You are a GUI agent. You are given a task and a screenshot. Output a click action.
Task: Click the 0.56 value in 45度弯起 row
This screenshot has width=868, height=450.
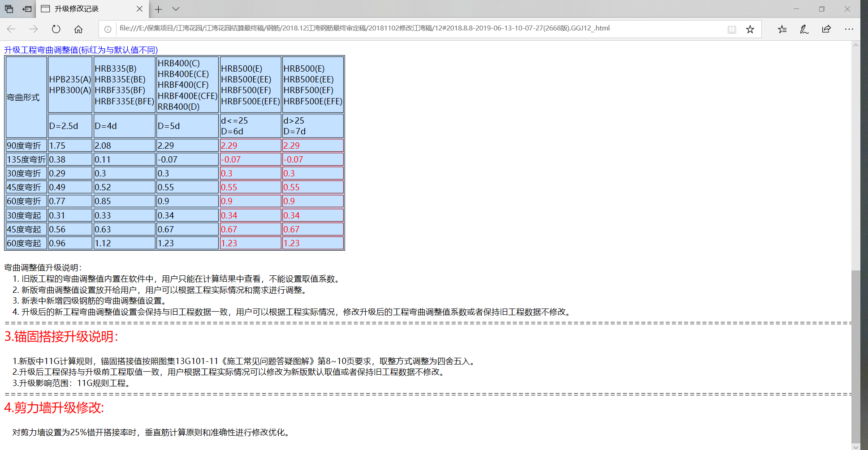pyautogui.click(x=70, y=229)
